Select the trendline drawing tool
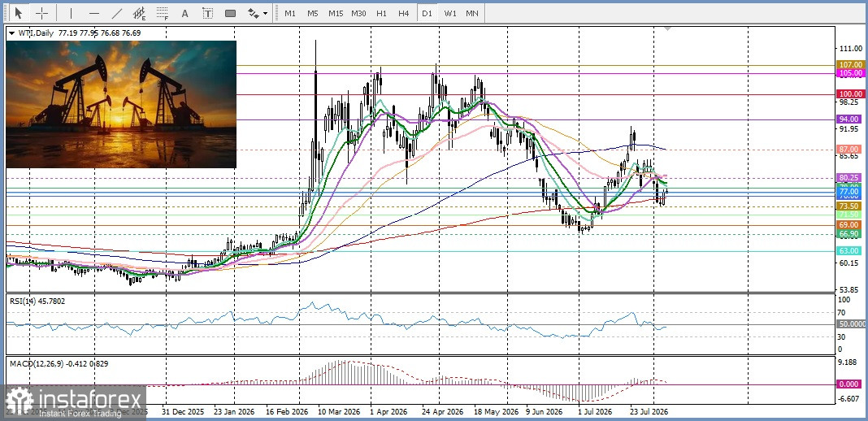868x421 pixels. pos(117,13)
